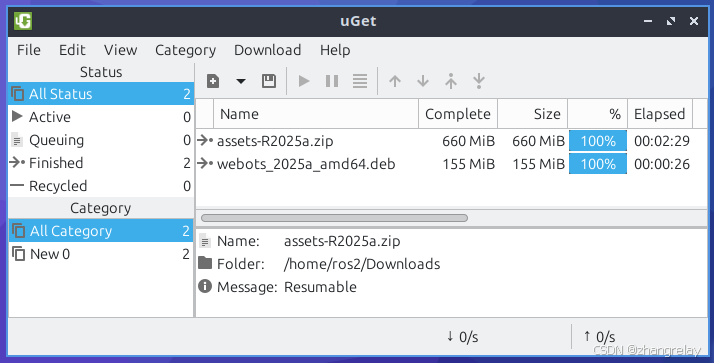Open the Category menu
714x363 pixels.
(185, 50)
